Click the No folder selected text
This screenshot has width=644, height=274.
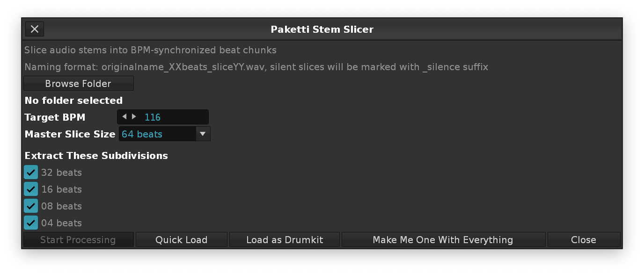(73, 101)
